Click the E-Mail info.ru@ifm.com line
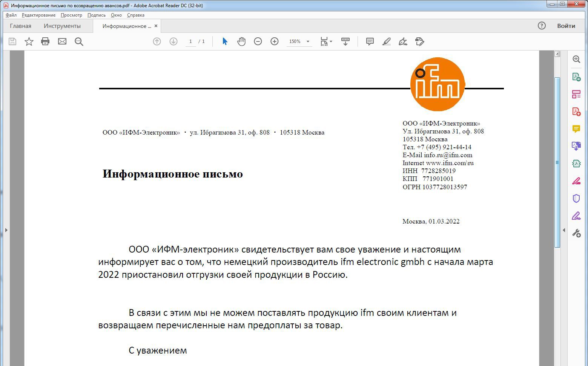 point(438,155)
